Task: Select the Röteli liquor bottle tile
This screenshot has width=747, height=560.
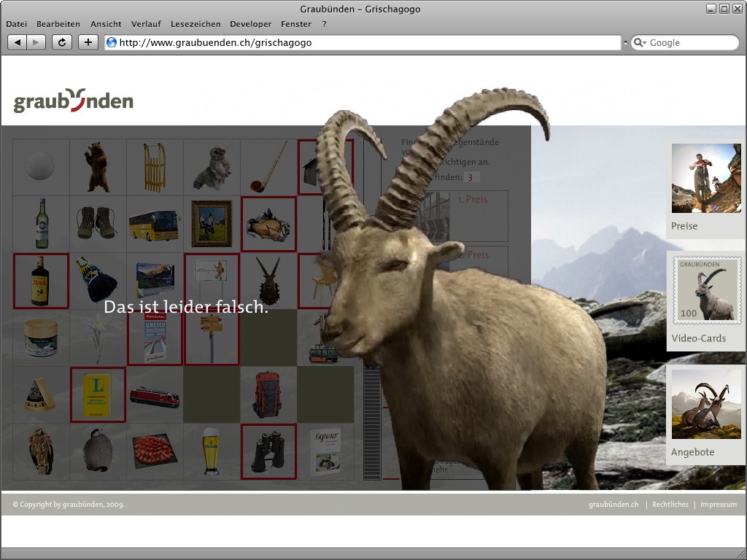Action: click(41, 281)
